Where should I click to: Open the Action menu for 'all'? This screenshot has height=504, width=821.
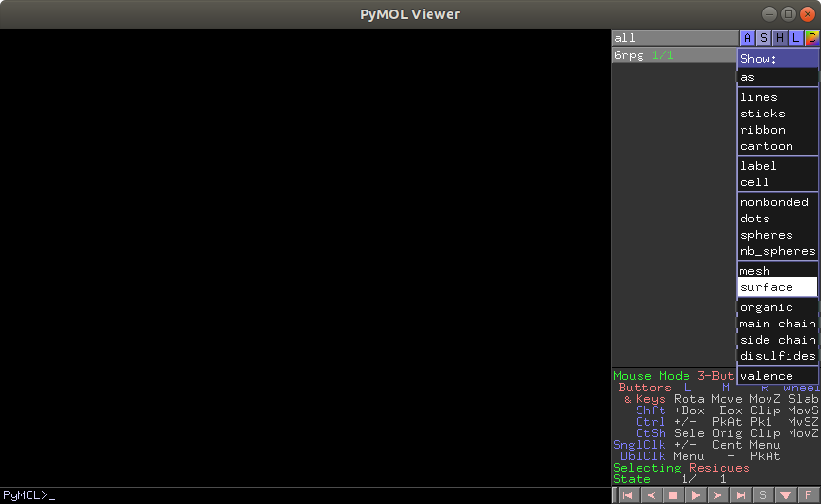[x=747, y=37]
